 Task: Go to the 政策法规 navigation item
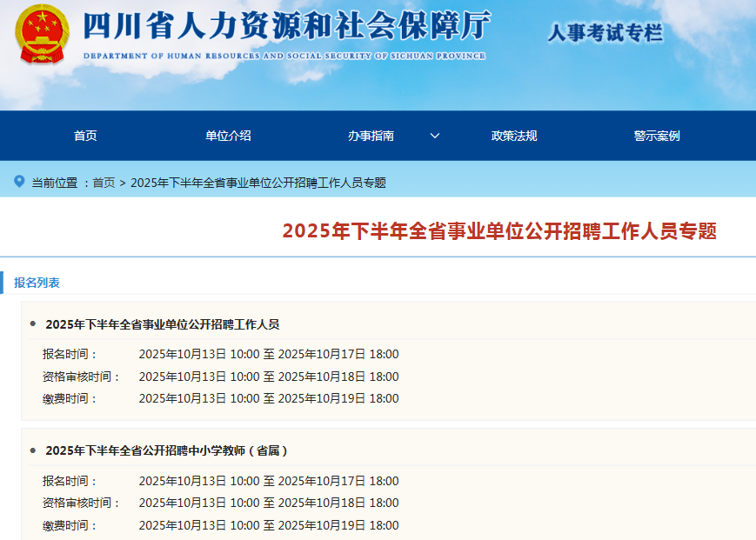click(x=514, y=136)
